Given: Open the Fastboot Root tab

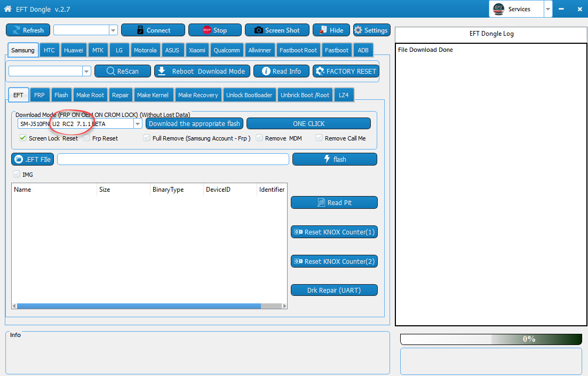Looking at the screenshot, I should click(x=298, y=50).
